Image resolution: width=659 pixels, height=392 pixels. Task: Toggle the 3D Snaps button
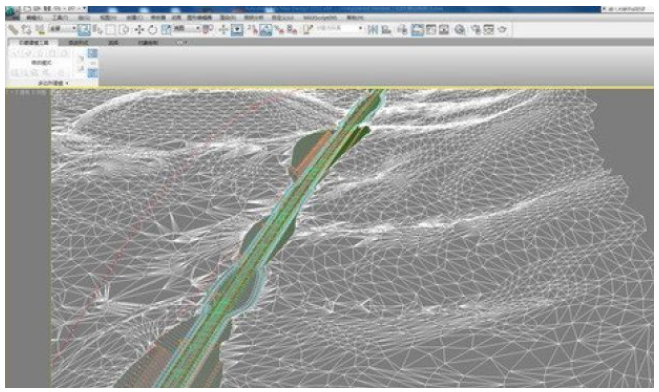click(x=252, y=29)
